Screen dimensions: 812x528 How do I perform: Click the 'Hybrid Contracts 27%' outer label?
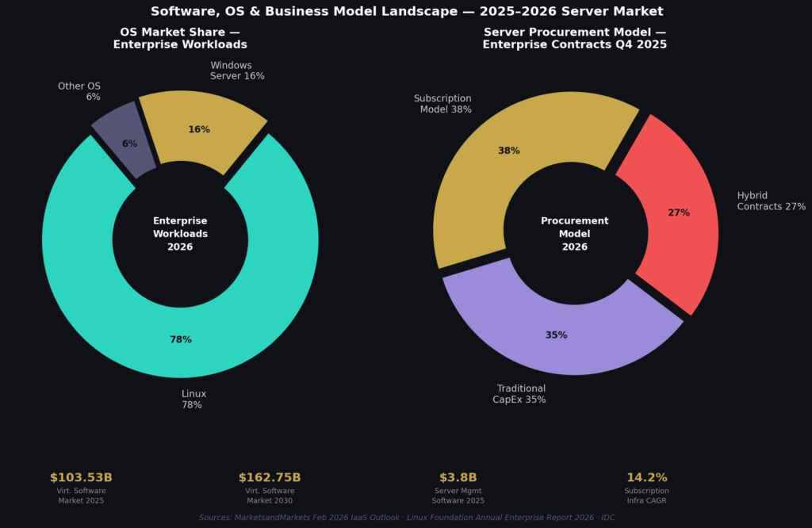[771, 201]
